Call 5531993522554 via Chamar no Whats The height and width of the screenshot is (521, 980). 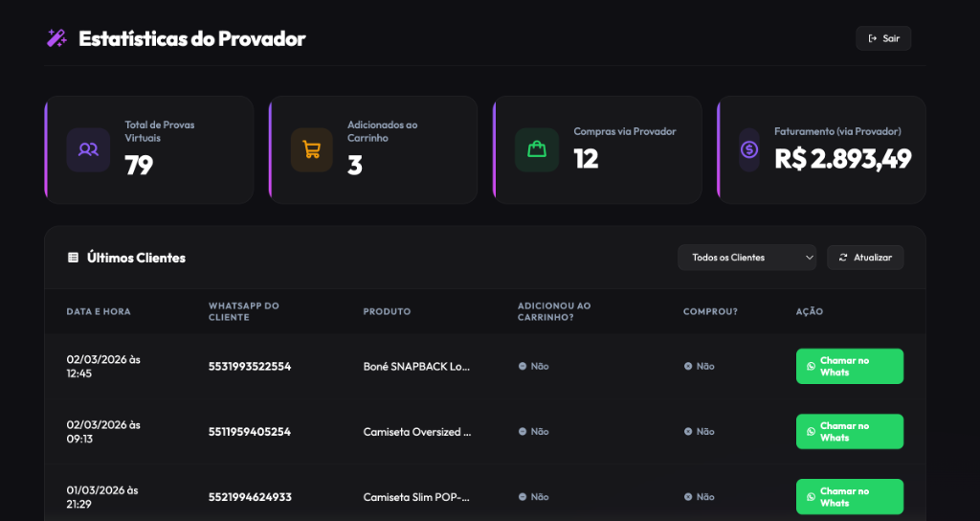[849, 366]
